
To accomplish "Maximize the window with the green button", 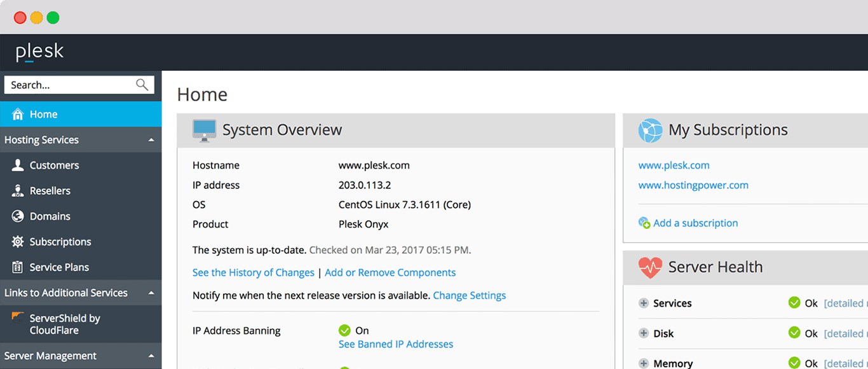I will pos(53,18).
